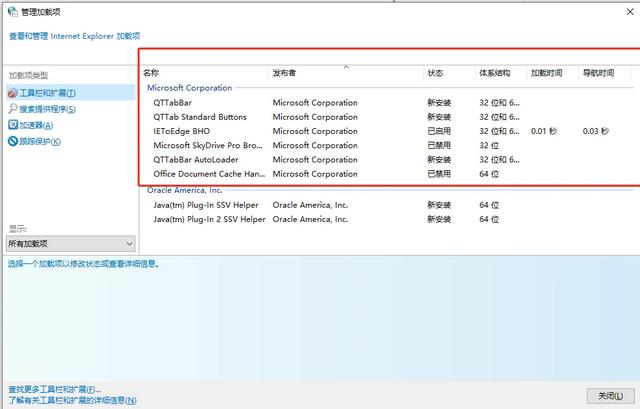Open the 所有加载项 display dropdown
Screen dimensions: 640x409
(x=71, y=244)
